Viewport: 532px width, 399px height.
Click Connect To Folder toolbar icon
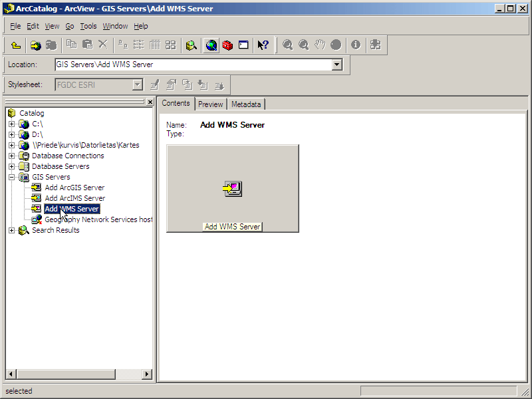[x=35, y=45]
